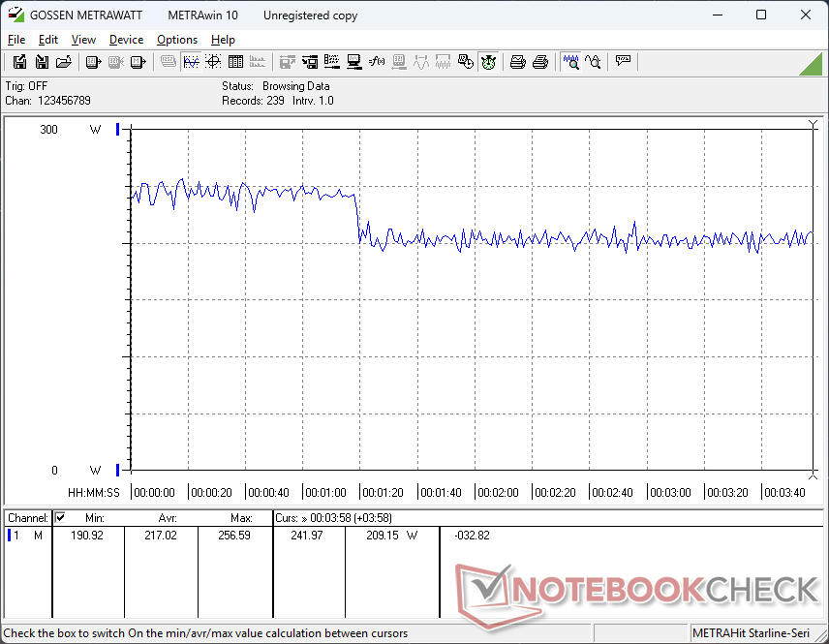This screenshot has height=644, width=829.
Task: Click the greyed instrument stop icon
Action: pyautogui.click(x=116, y=62)
